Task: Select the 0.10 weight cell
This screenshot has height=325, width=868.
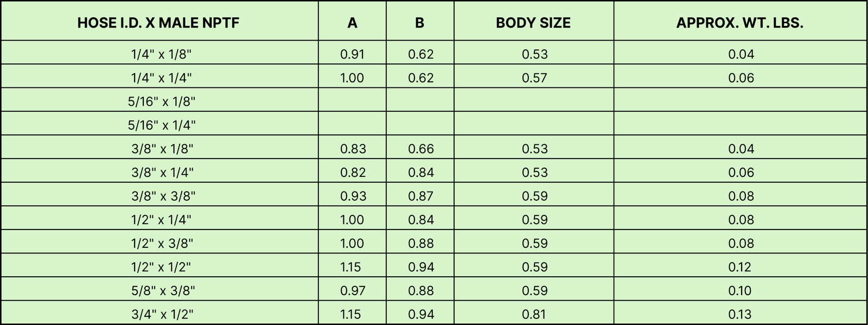Action: point(740,291)
